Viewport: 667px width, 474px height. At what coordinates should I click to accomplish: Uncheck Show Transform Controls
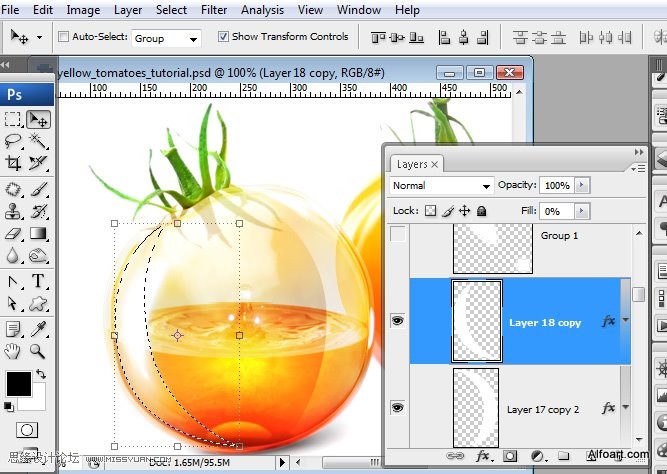pyautogui.click(x=223, y=37)
